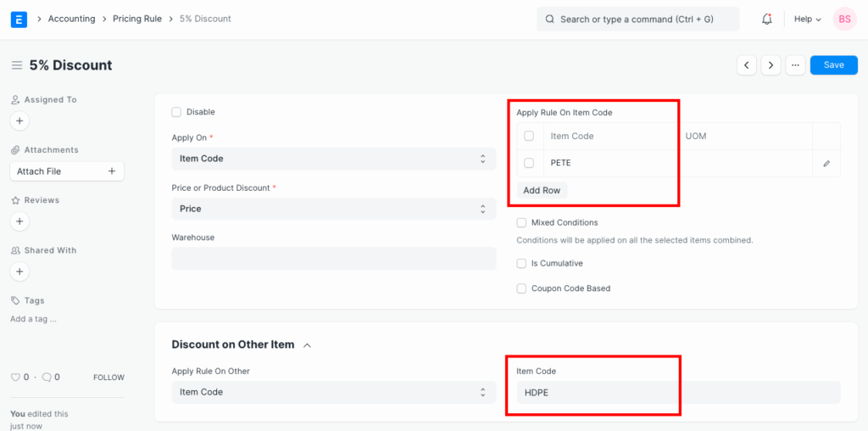Image resolution: width=868 pixels, height=431 pixels.
Task: Open the notifications bell icon
Action: pyautogui.click(x=767, y=19)
